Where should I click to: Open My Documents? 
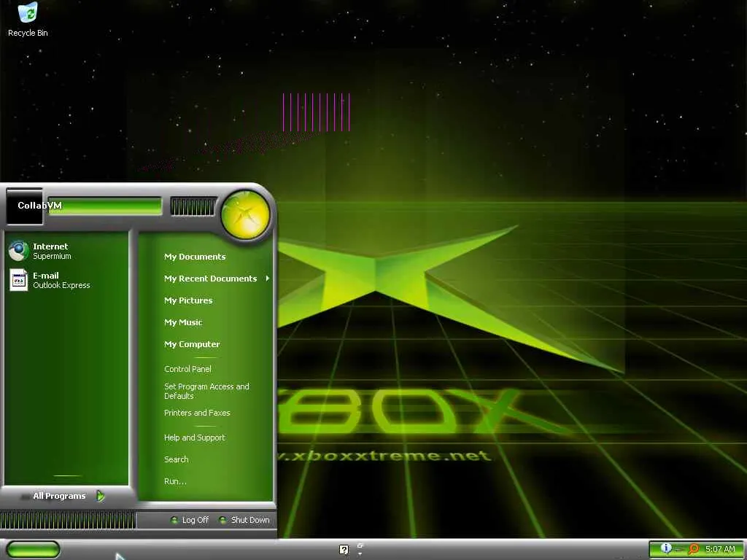point(195,257)
